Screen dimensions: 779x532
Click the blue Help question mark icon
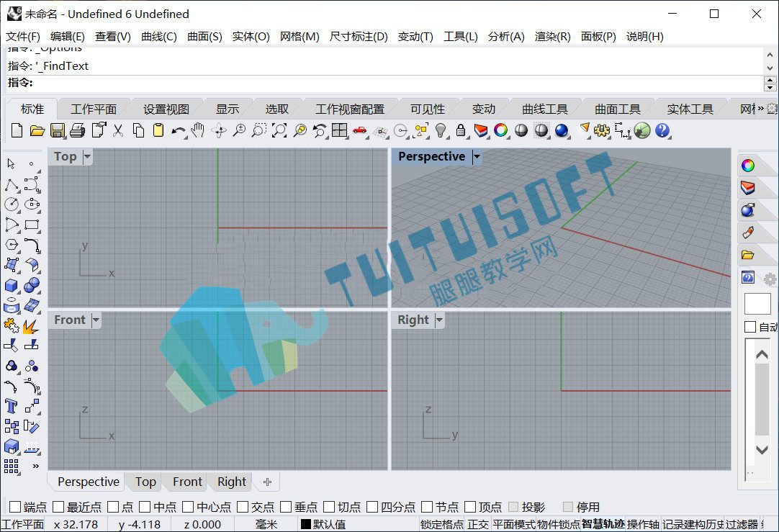(x=662, y=130)
